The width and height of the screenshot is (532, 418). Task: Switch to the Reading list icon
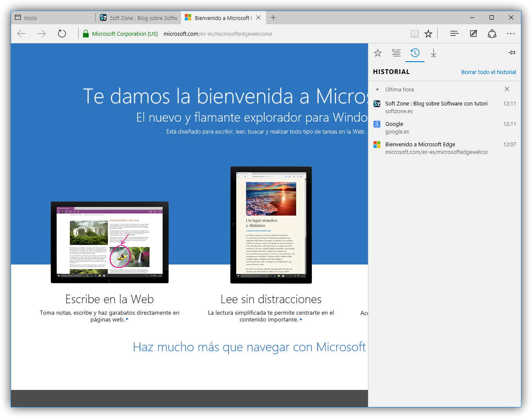click(x=396, y=53)
